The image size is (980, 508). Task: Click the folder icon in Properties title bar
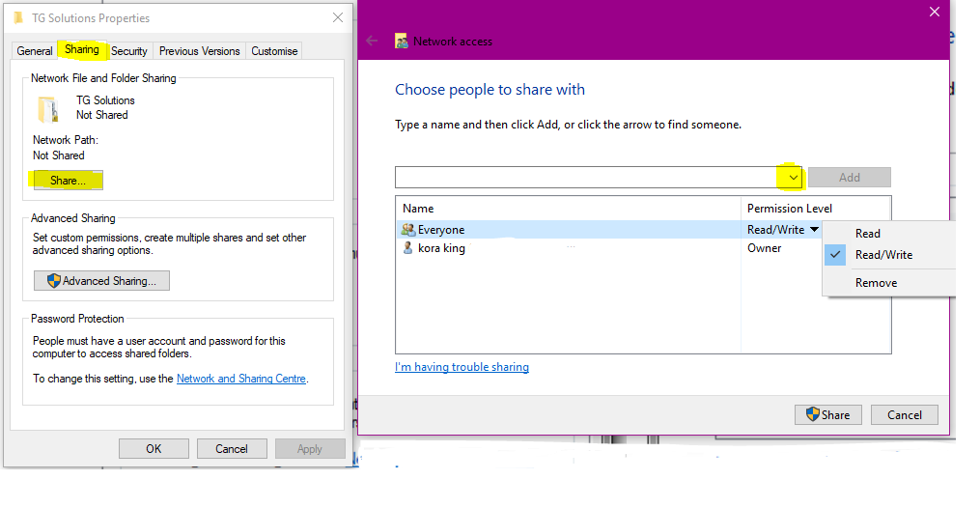tap(17, 18)
